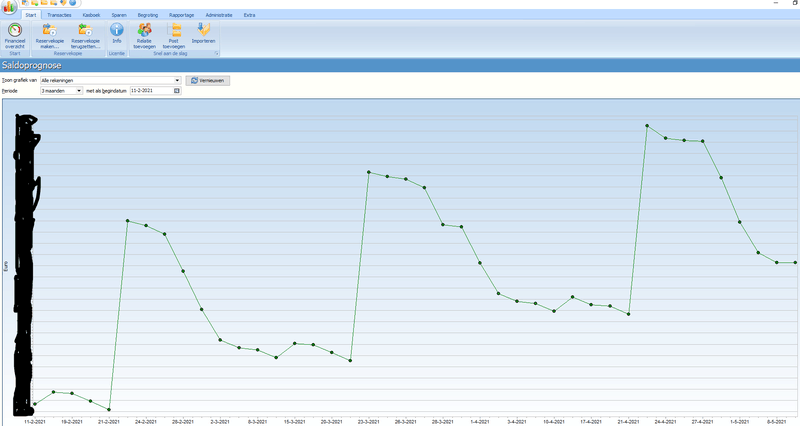Click the peak data point above 23-3-2021
This screenshot has width=800, height=426.
(369, 172)
